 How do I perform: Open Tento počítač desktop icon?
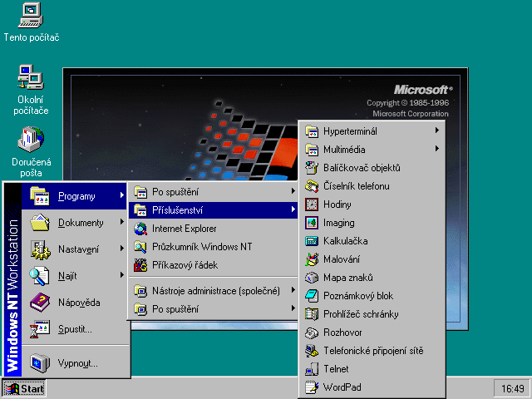31,14
